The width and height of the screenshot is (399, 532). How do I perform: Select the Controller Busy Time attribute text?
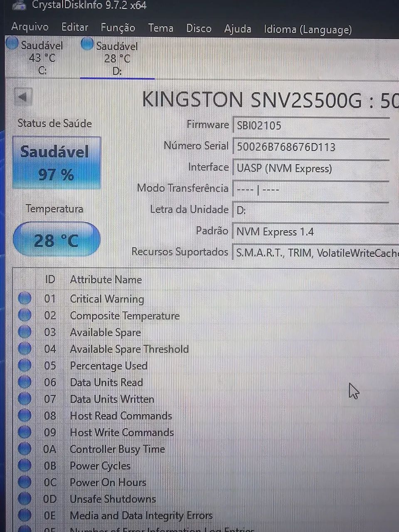[117, 449]
